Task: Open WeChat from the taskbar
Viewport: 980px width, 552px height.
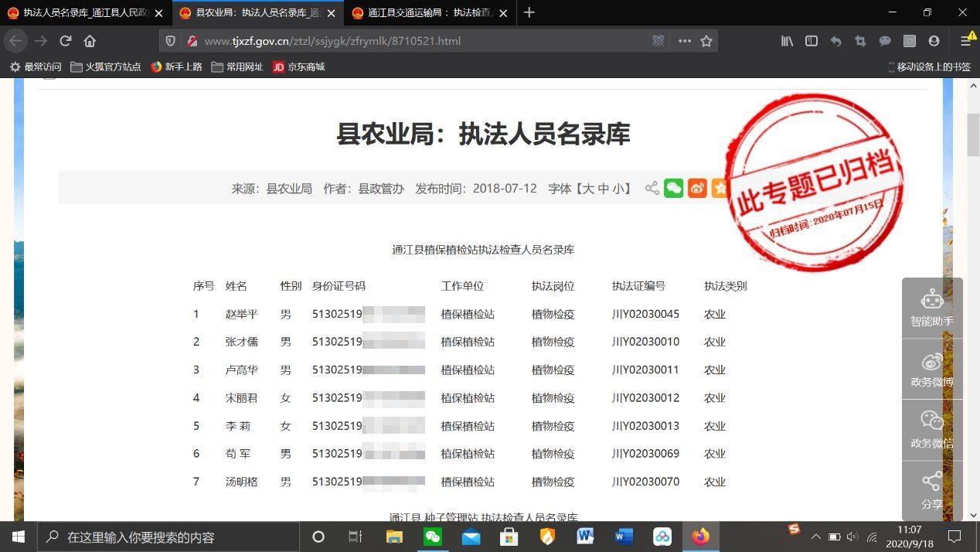Action: (x=433, y=537)
